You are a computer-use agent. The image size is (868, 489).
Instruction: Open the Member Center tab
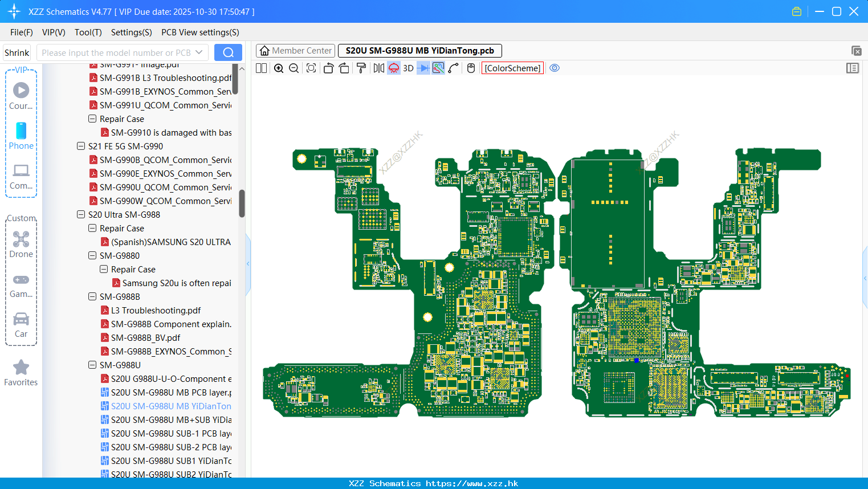tap(296, 51)
